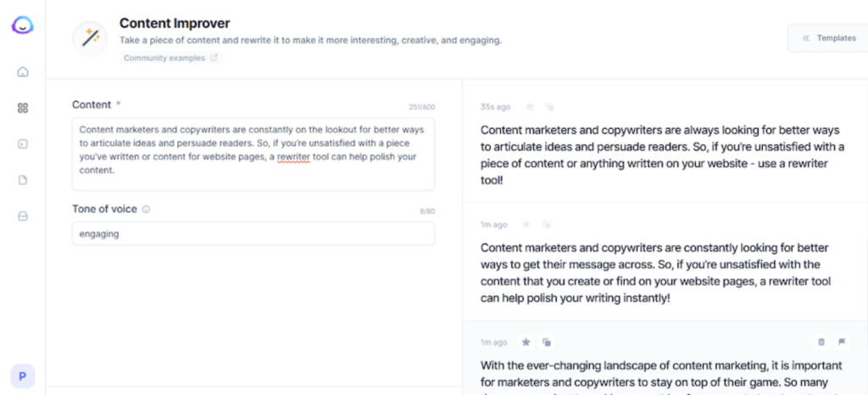Image resolution: width=868 pixels, height=395 pixels.
Task: Flag the third output result
Action: pos(842,342)
